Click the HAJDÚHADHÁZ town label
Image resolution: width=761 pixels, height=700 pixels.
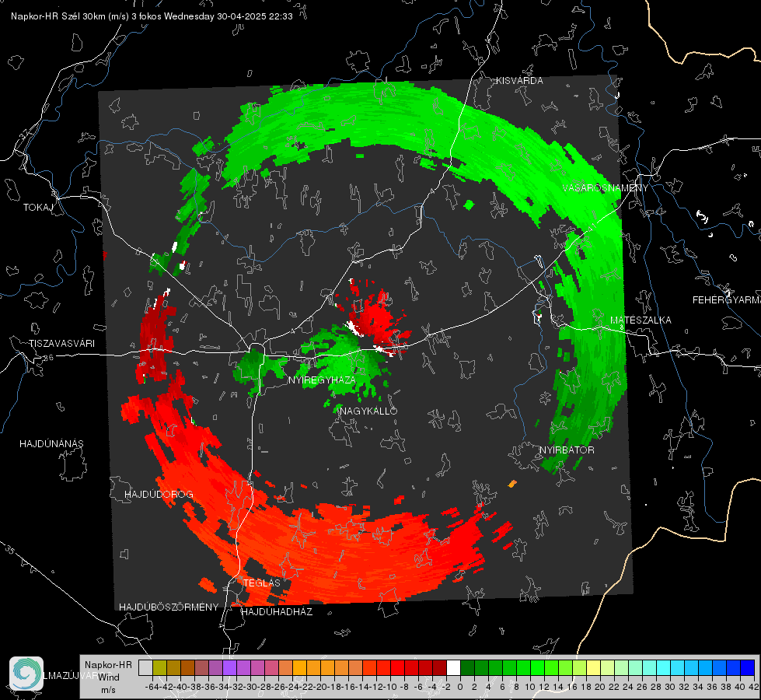point(277,611)
